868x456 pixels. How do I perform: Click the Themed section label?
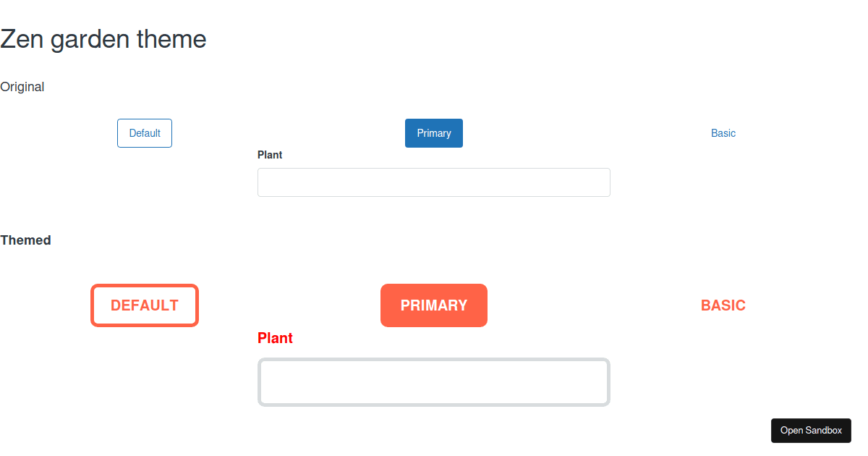[25, 240]
